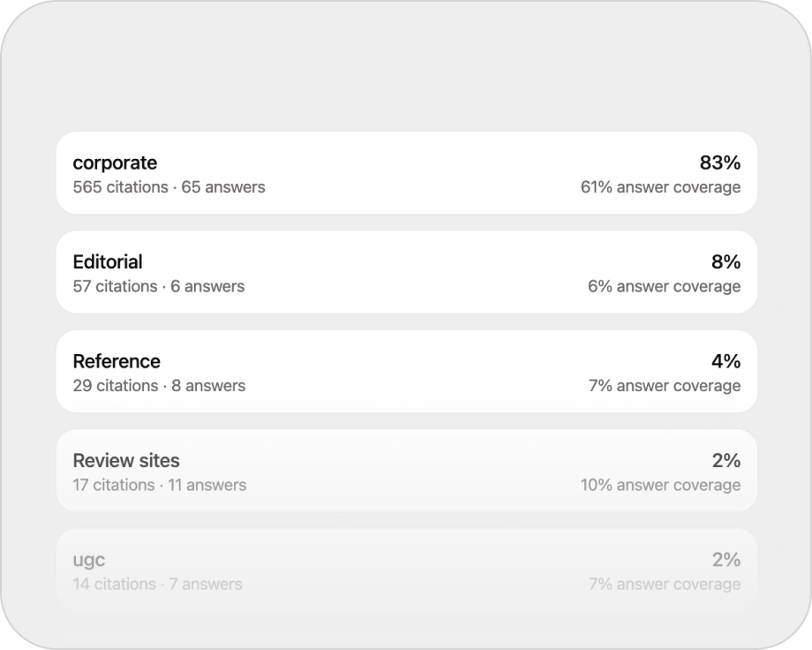Click '565 citations · 65 answers' text

point(169,187)
